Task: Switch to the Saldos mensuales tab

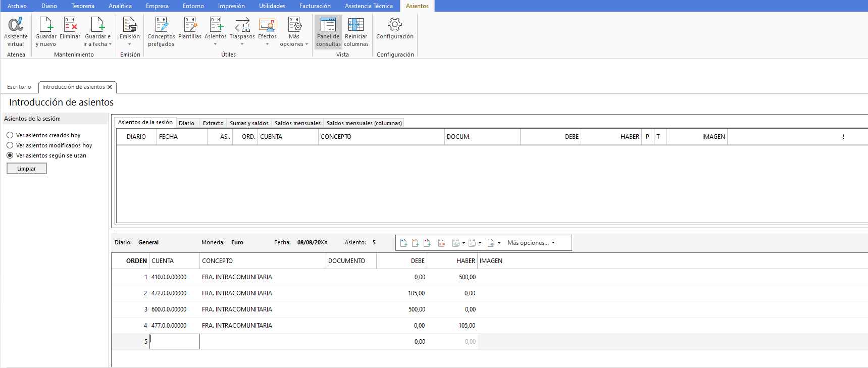Action: [x=297, y=123]
